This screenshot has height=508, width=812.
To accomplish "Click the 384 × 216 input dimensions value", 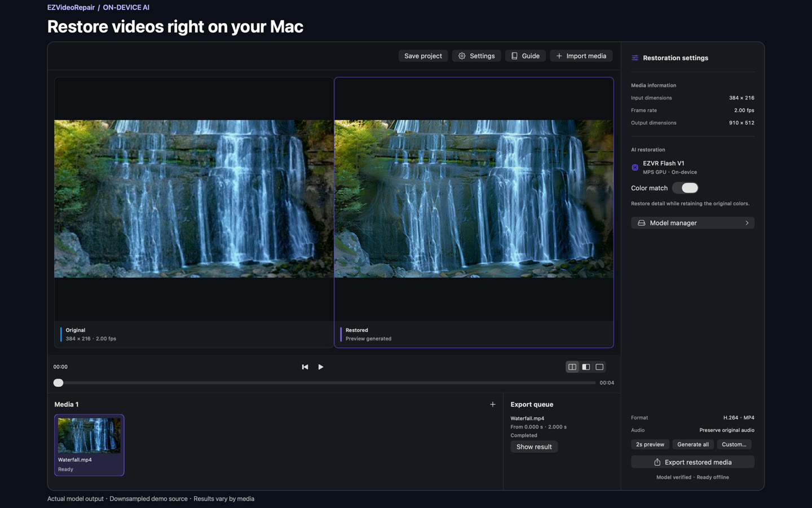I will coord(742,98).
